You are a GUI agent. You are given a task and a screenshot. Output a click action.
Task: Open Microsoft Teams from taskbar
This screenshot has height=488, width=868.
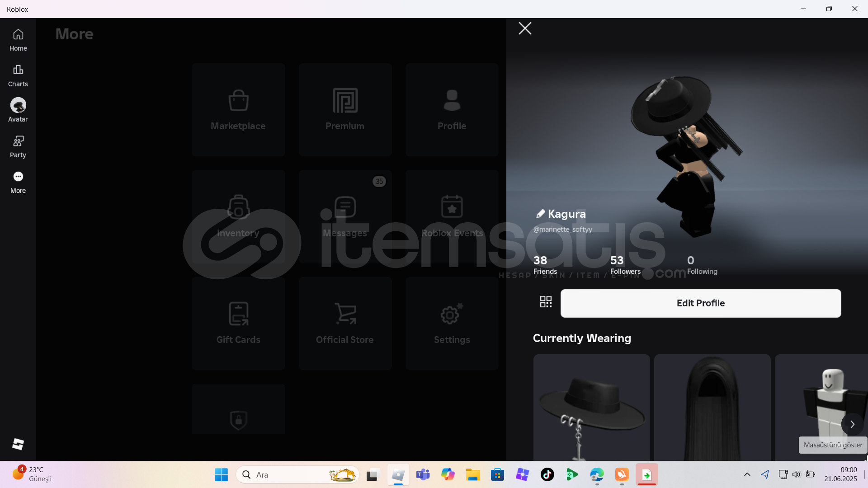click(x=423, y=475)
